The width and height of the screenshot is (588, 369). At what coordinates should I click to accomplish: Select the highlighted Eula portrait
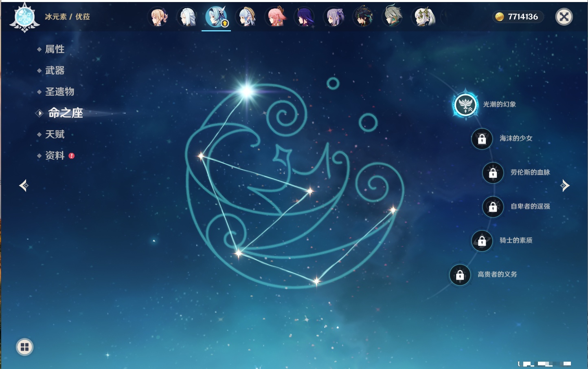coord(216,17)
